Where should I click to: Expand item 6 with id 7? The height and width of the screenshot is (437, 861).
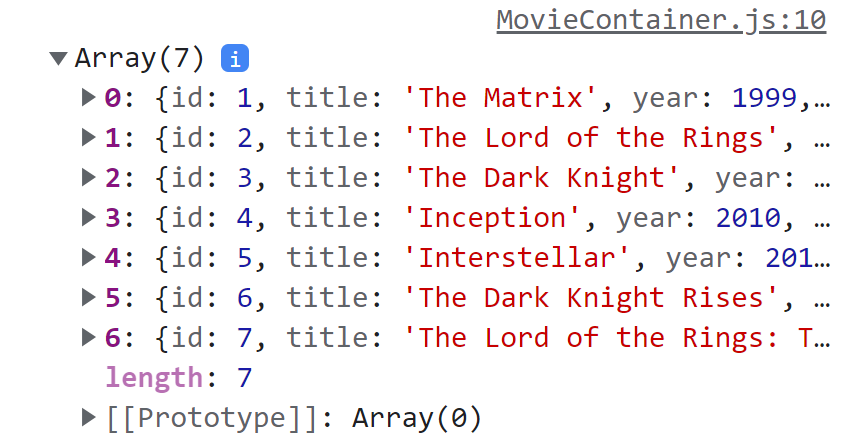point(88,338)
